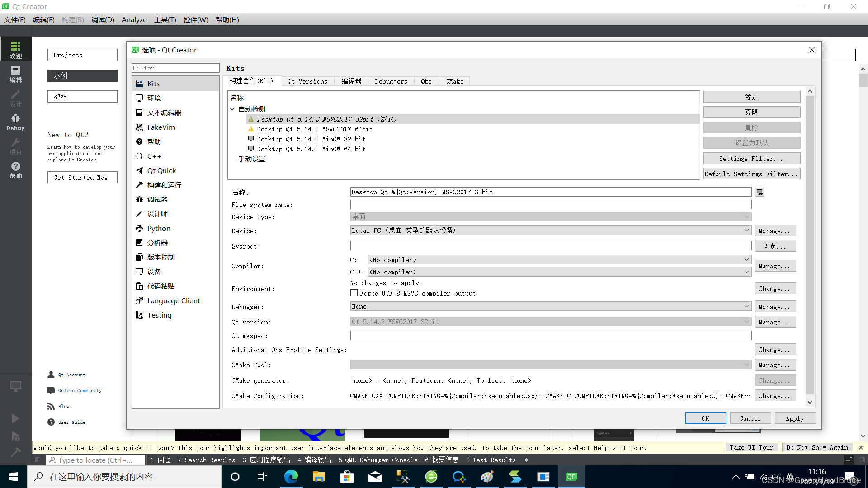Open the Analyze menu
Screen dimensions: 868x488
click(x=134, y=20)
